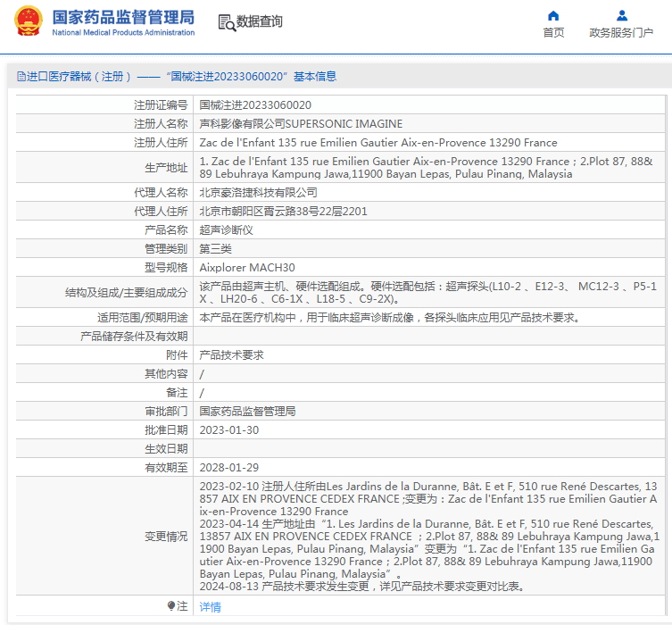Click the 首页 home icon

coord(553,16)
